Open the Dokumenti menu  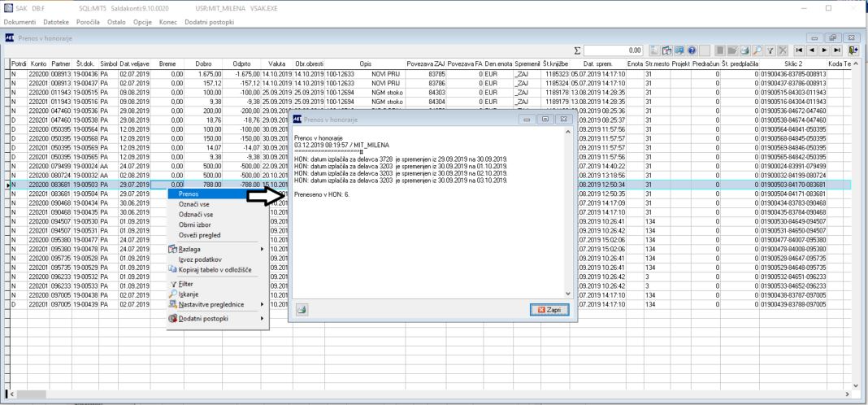pos(20,22)
